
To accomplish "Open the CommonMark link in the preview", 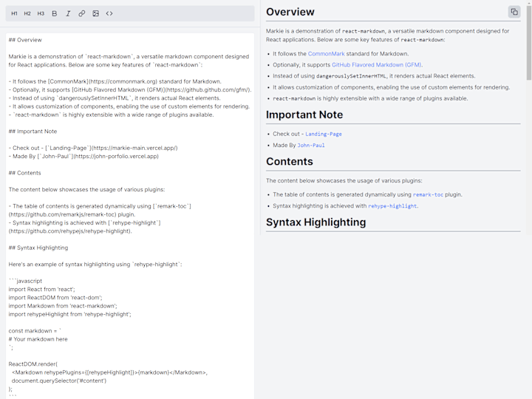I will (x=326, y=54).
